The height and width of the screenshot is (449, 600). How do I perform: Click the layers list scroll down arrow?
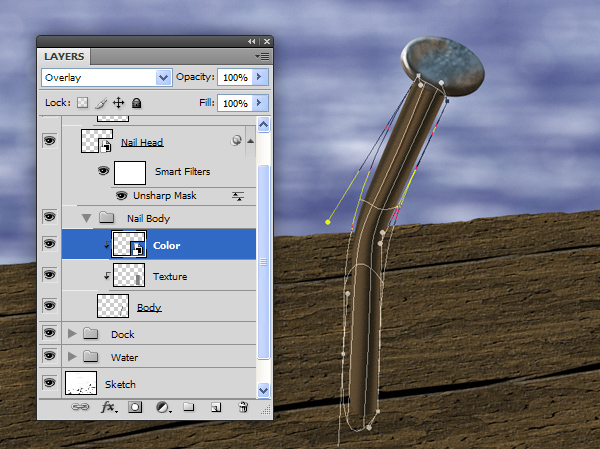coord(263,390)
